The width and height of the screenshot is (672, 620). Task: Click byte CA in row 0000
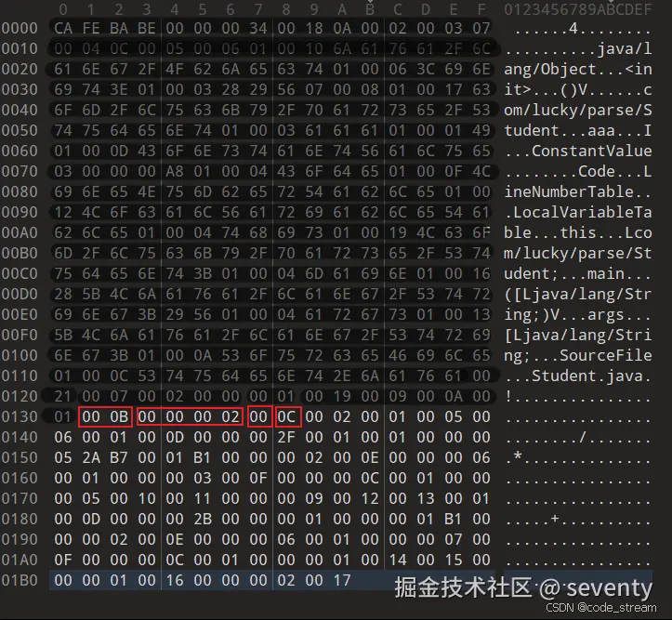63,28
